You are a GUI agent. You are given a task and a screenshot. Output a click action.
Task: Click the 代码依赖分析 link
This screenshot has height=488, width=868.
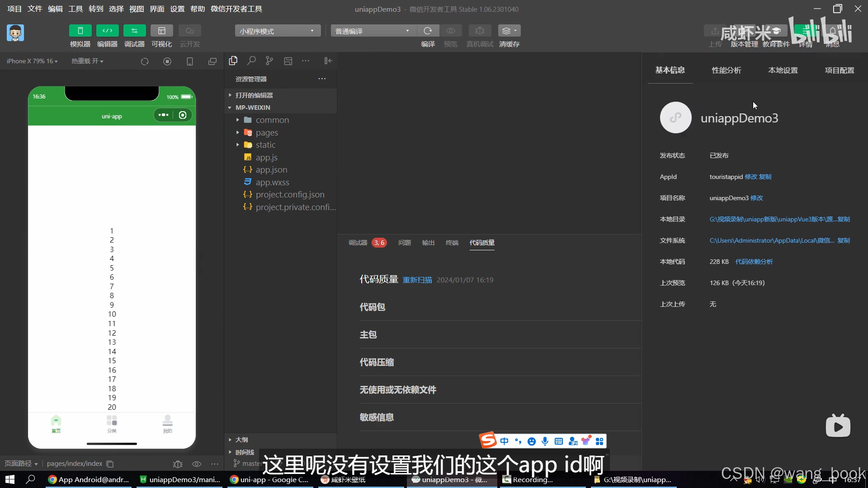754,262
